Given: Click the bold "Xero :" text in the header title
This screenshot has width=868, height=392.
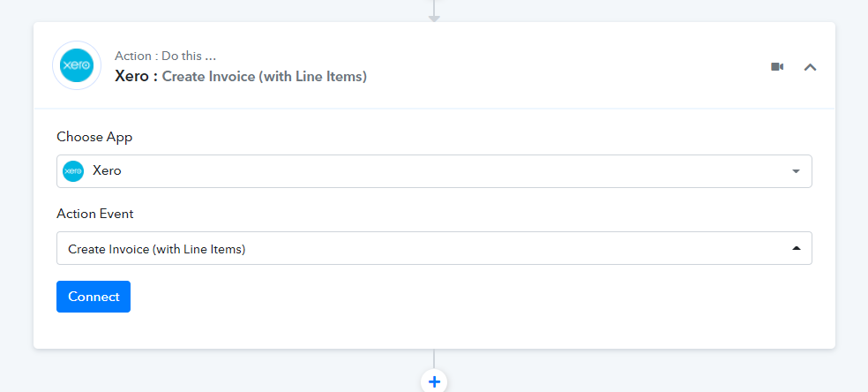Looking at the screenshot, I should (136, 77).
